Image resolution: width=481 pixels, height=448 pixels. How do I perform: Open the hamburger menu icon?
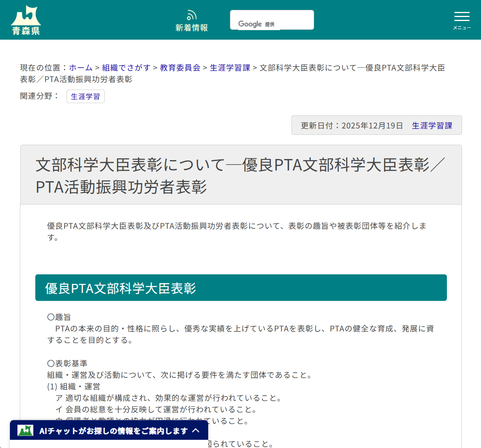[462, 17]
